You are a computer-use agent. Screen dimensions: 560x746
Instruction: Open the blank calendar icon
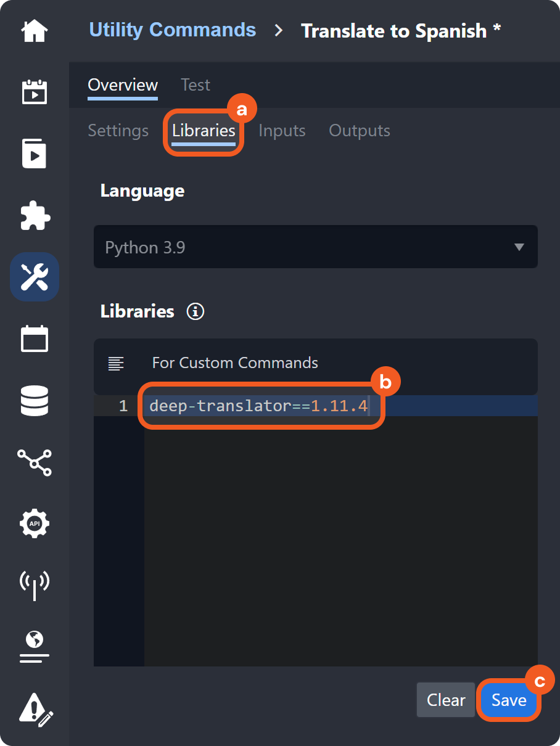[x=35, y=338]
